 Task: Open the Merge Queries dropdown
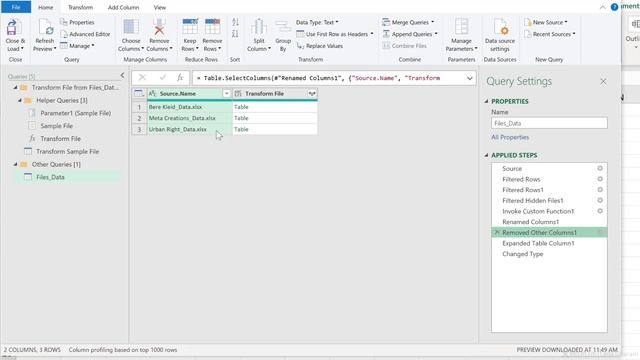coord(408,22)
